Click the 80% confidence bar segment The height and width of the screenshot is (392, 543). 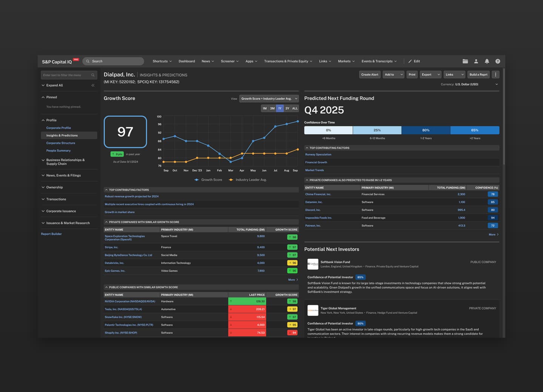point(426,130)
